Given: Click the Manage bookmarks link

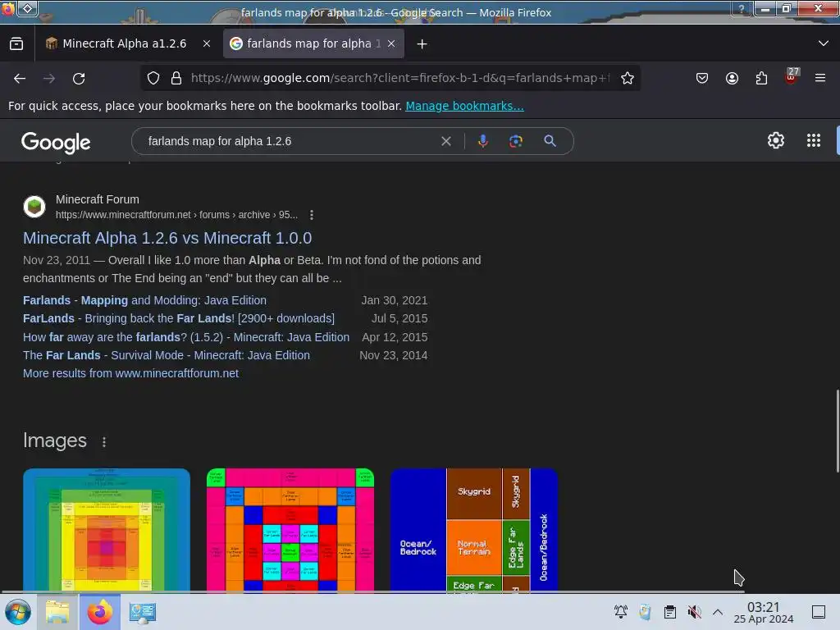Looking at the screenshot, I should point(464,106).
